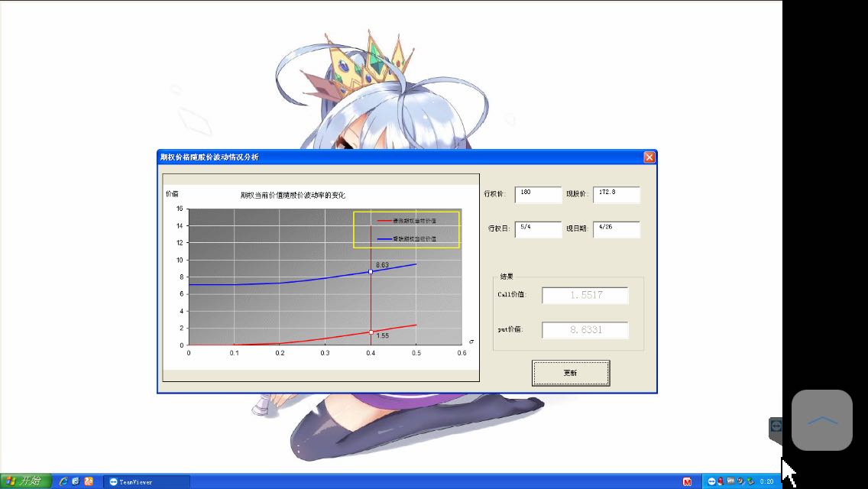The width and height of the screenshot is (868, 489).
Task: Close the 期权价格随股价波动情况分析 dialog
Action: pyautogui.click(x=649, y=157)
